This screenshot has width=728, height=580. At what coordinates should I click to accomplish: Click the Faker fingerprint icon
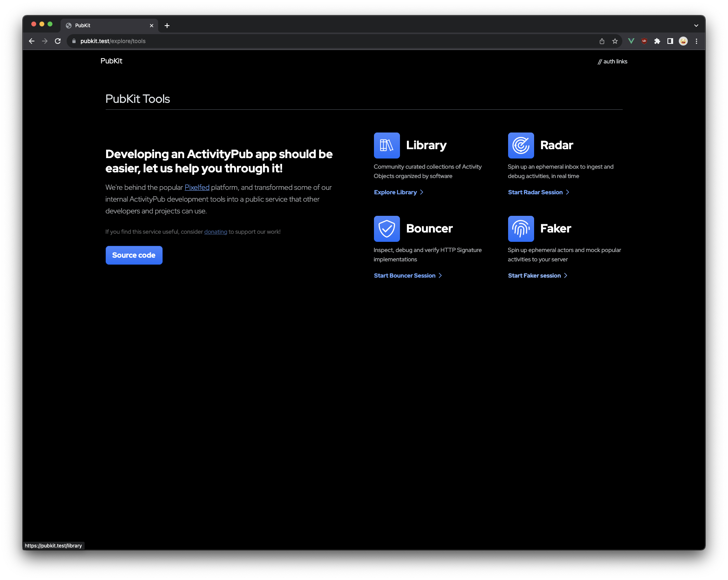[x=521, y=229]
